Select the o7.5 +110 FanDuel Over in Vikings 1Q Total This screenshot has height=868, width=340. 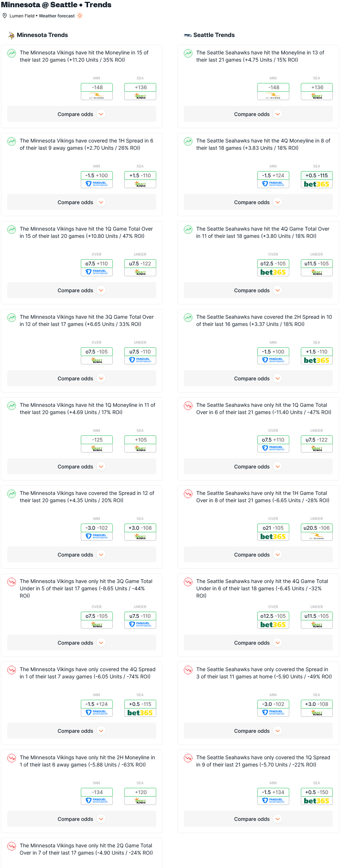pos(97,268)
